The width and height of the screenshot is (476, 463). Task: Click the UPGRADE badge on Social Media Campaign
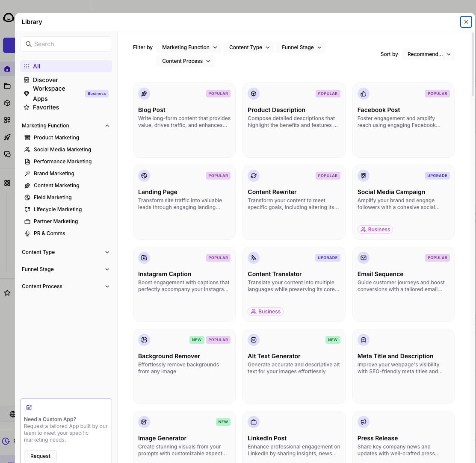coord(437,176)
